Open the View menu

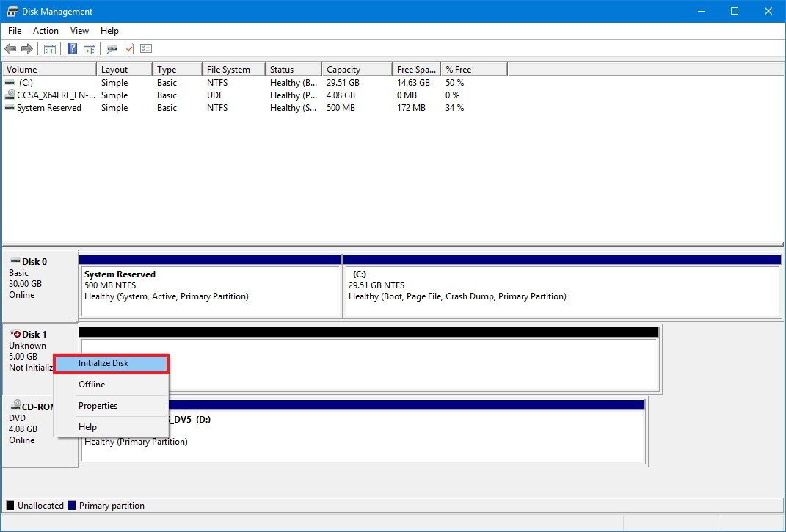pos(79,31)
